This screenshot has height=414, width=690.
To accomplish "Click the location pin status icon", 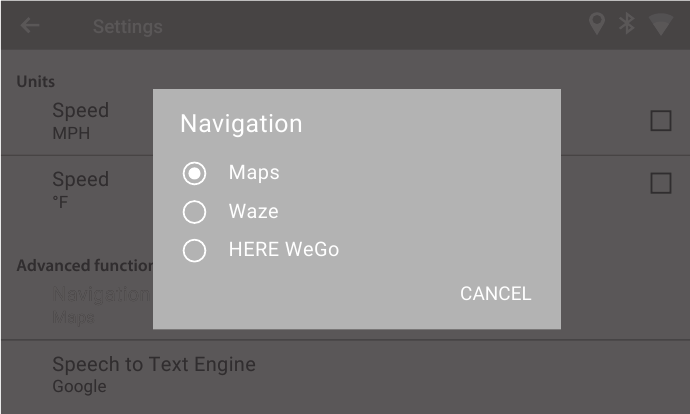I will tap(597, 24).
